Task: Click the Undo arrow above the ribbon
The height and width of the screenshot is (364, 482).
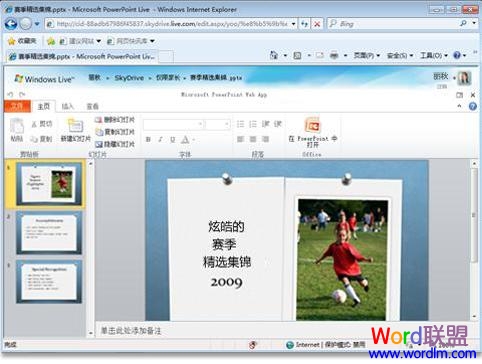Action: point(10,95)
